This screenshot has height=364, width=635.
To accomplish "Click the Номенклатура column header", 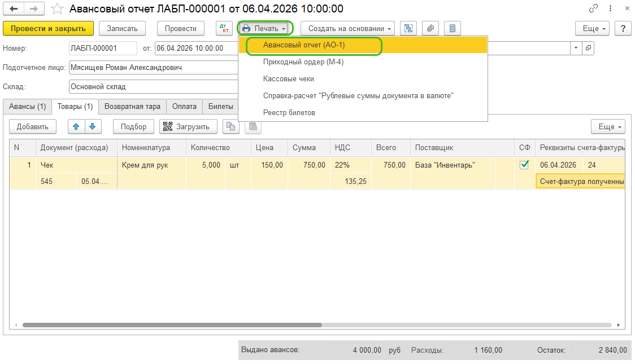I will point(151,148).
